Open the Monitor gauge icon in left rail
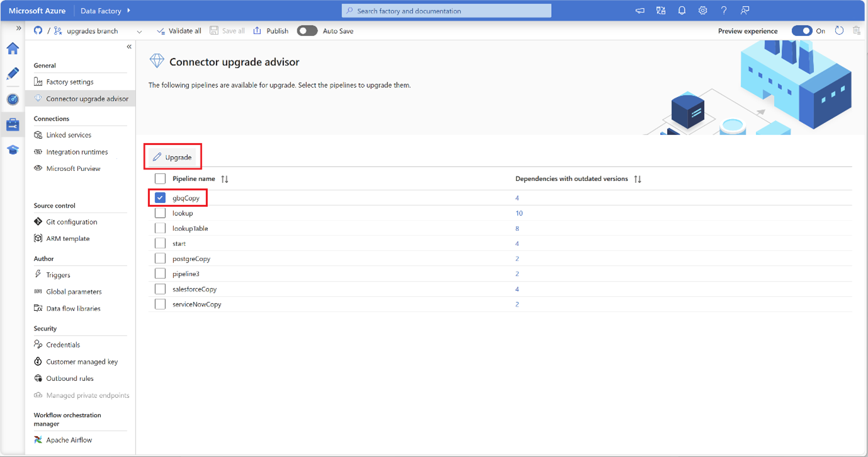Viewport: 868px width, 457px height. point(13,100)
